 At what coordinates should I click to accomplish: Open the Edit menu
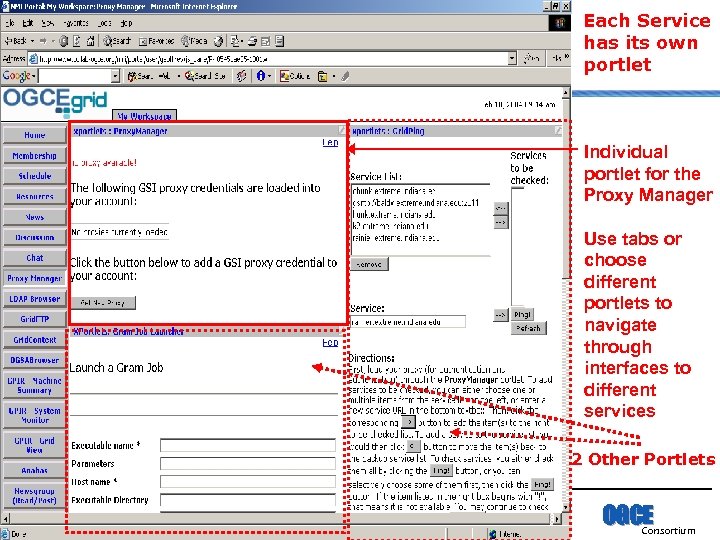click(28, 23)
